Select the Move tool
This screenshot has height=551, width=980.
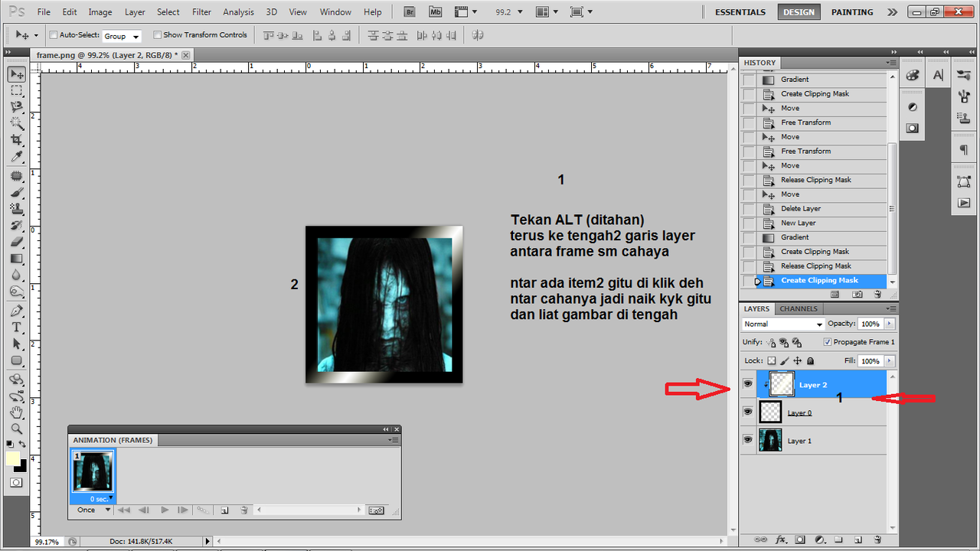17,73
